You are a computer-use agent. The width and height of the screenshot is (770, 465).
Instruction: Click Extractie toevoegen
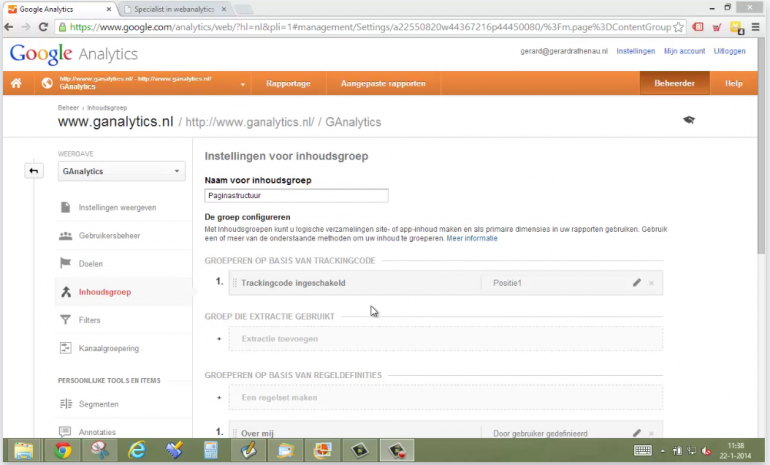445,339
